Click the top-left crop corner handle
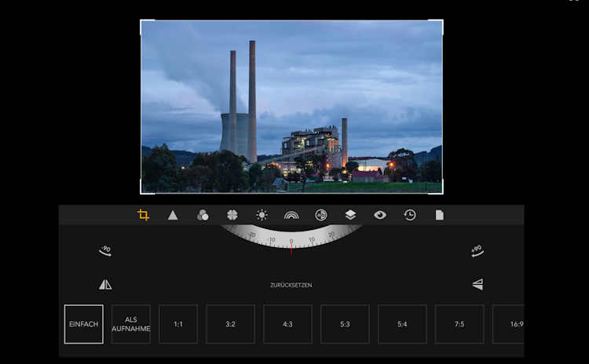589x364 pixels. point(142,22)
